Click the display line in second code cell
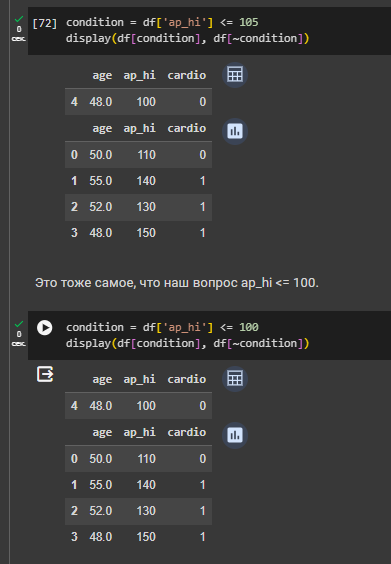The image size is (391, 564). pos(187,343)
